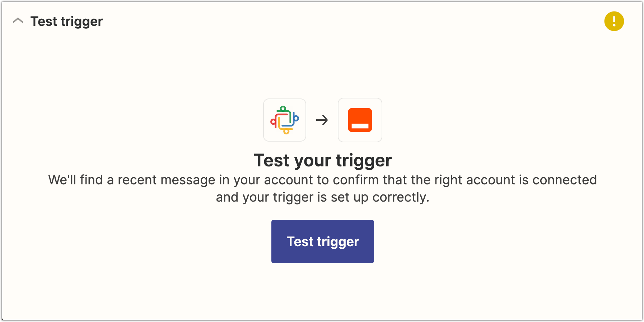
Task: Click the "Test your trigger" heading
Action: [322, 160]
